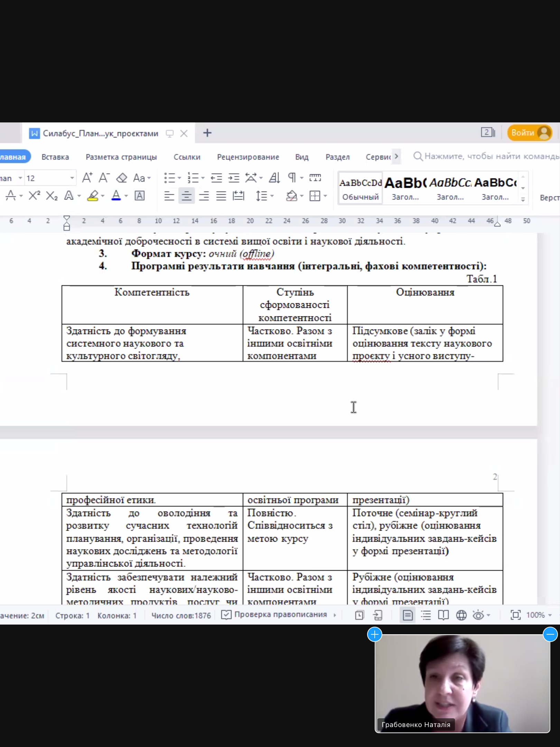Image resolution: width=560 pixels, height=747 pixels.
Task: Open the Вставка ribbon tab
Action: [55, 157]
